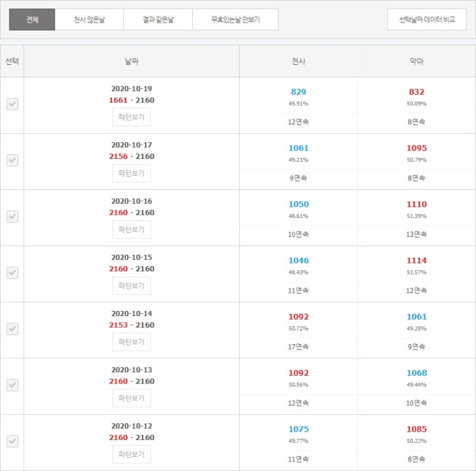Screen dimensions: 476x471
Task: Click 천사 value 1046
Action: point(299,260)
